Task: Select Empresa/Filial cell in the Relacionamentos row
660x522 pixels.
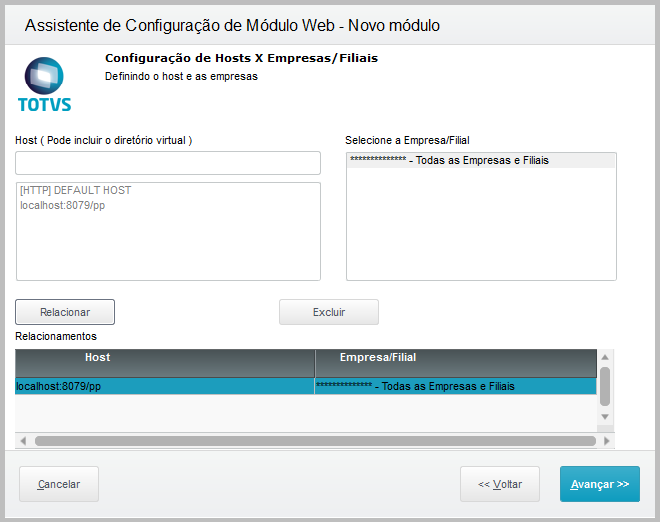Action: [x=456, y=386]
